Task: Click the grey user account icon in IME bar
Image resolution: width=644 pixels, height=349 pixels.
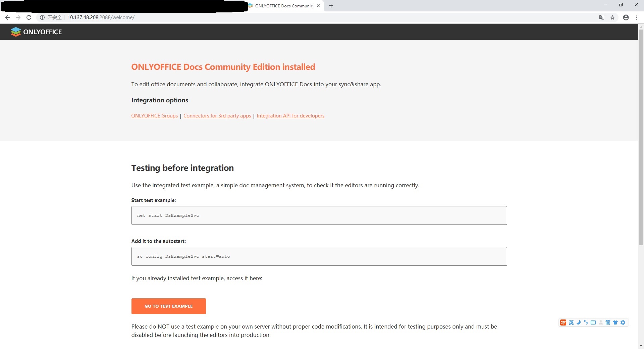Action: [x=601, y=322]
